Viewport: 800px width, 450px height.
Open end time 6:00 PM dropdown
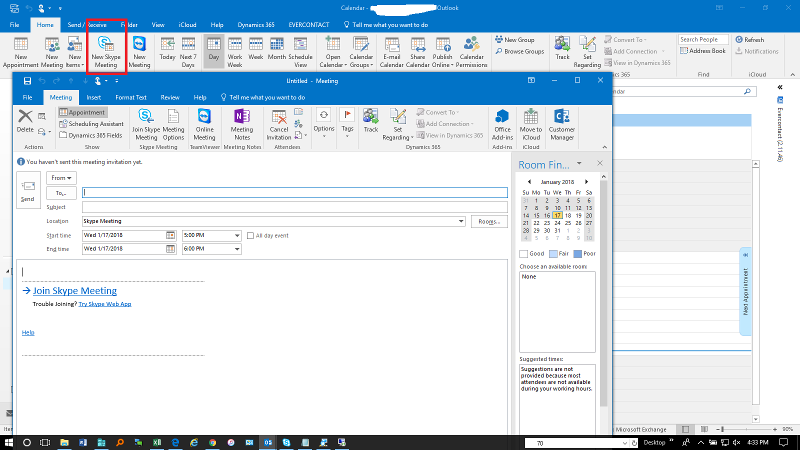tap(237, 249)
